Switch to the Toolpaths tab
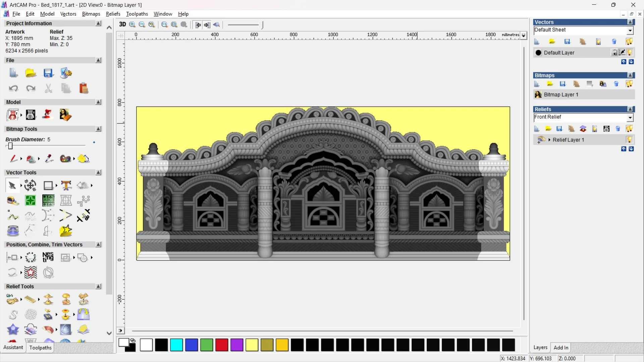The image size is (644, 362). tap(40, 348)
